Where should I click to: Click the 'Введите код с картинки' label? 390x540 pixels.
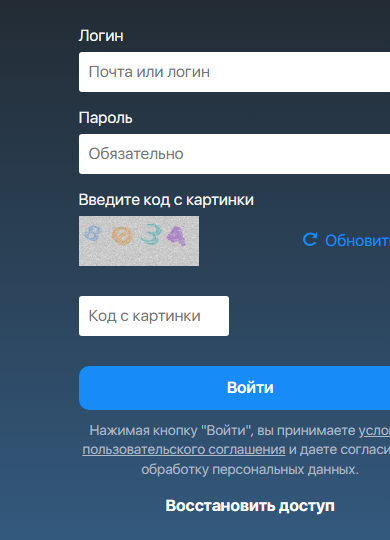(x=166, y=200)
